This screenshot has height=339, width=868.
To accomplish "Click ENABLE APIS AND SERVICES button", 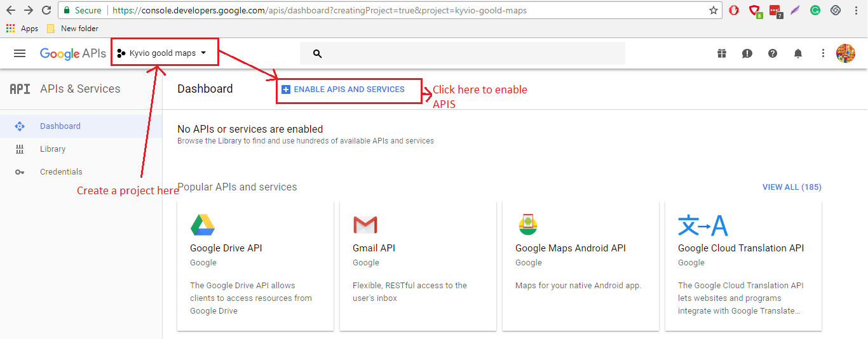I will tap(343, 90).
